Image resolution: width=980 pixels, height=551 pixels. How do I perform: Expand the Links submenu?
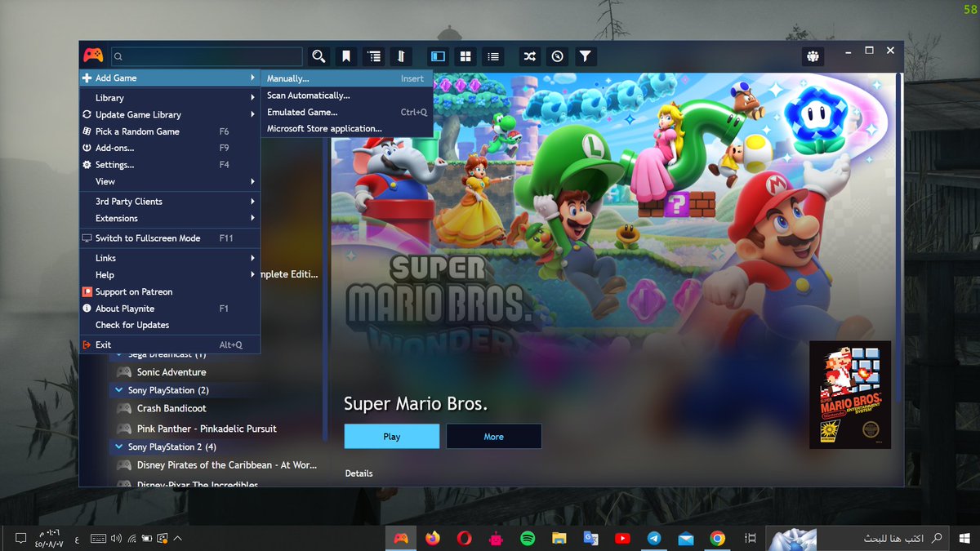coord(170,258)
